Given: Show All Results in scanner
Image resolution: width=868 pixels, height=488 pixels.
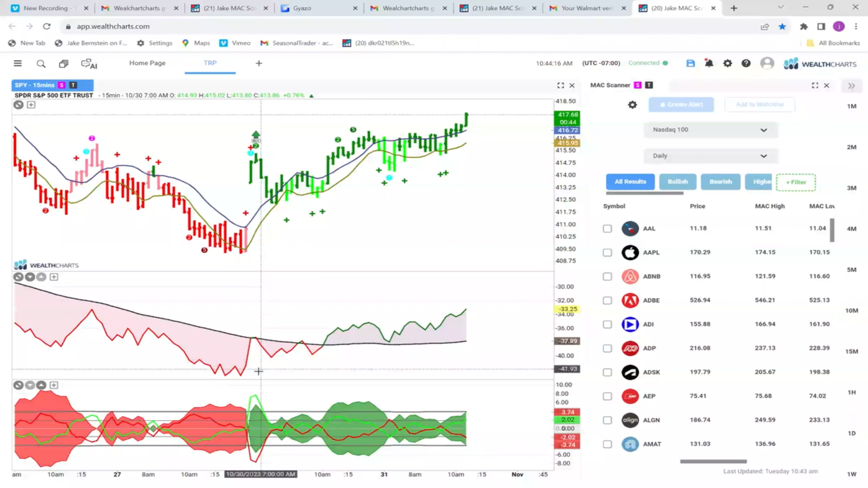Looking at the screenshot, I should tap(630, 182).
